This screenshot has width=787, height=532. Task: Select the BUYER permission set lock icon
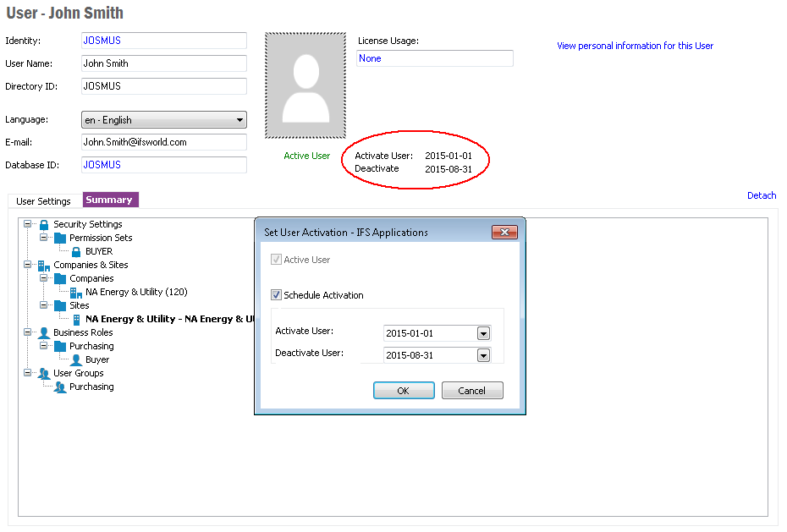76,251
